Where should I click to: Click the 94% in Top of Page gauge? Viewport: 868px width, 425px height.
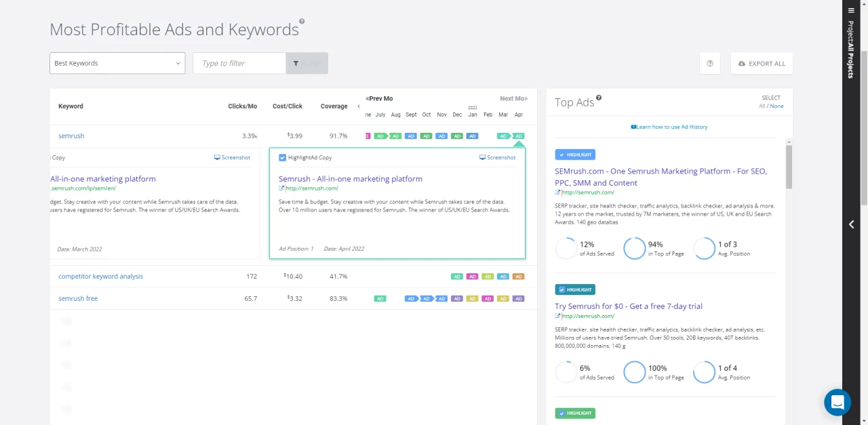(635, 248)
